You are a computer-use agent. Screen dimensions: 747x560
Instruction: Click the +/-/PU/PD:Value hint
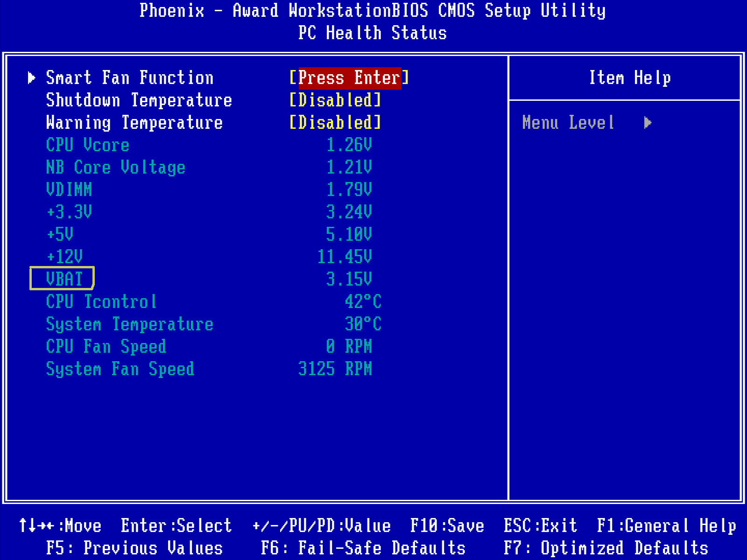coord(321,525)
